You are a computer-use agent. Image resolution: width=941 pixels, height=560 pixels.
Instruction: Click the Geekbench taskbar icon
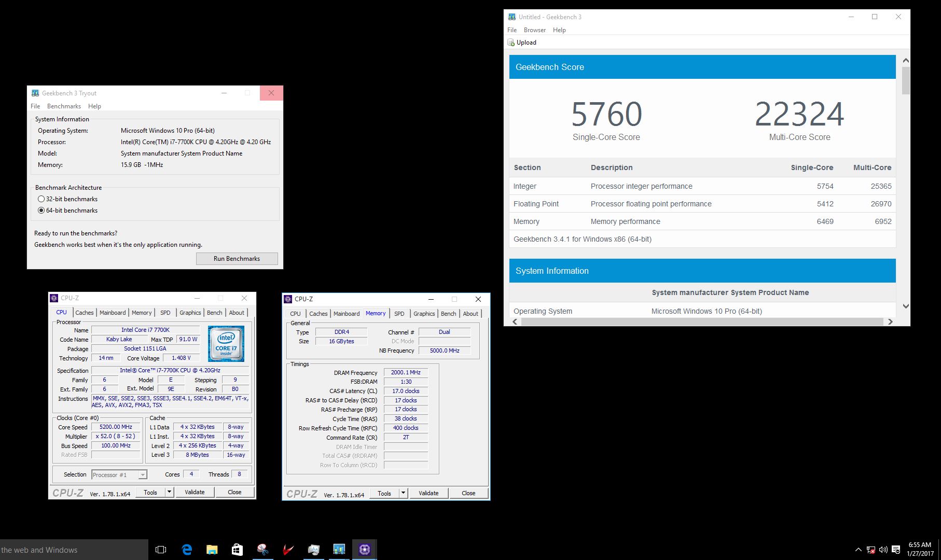(339, 550)
